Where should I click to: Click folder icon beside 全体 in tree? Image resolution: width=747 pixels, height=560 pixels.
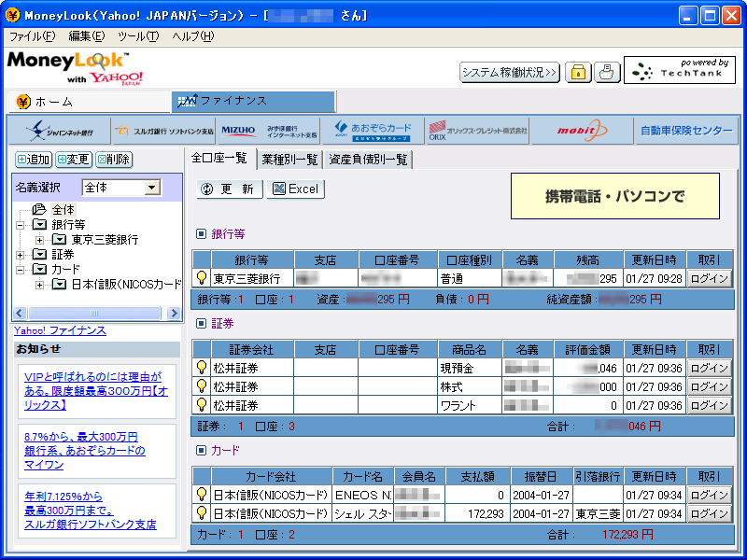click(39, 209)
